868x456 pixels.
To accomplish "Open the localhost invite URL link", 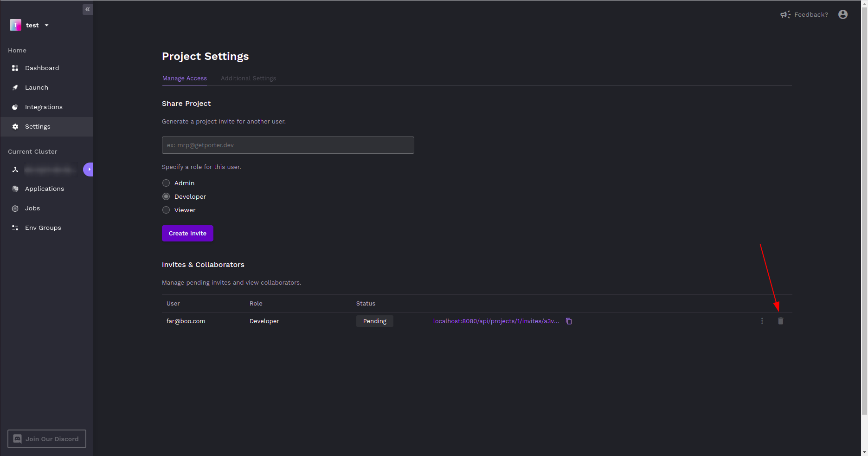I will tap(496, 321).
